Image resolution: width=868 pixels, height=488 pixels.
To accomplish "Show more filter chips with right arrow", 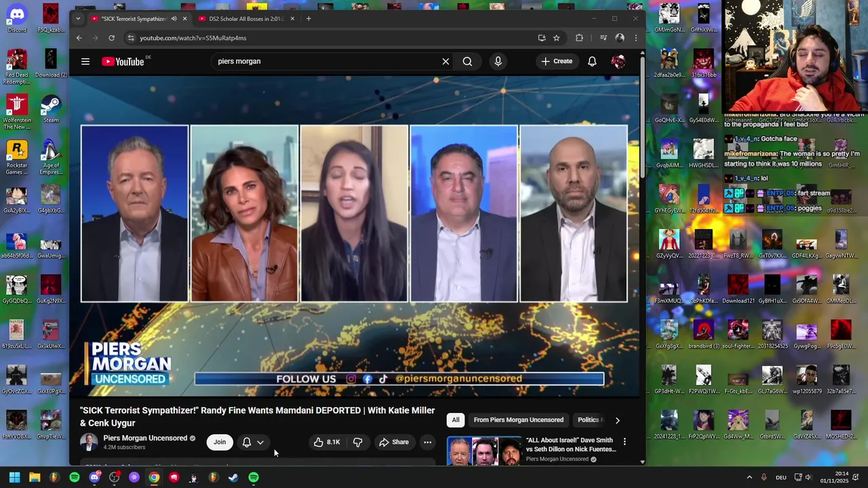I will click(617, 420).
